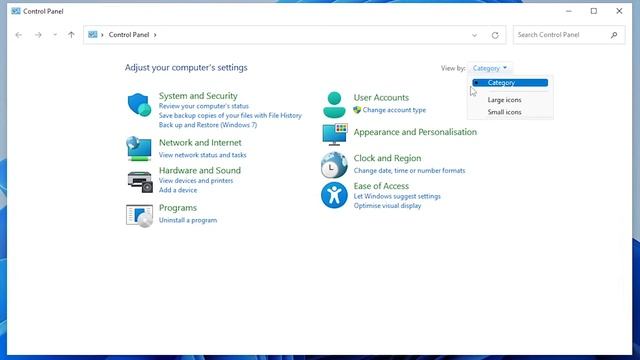Open Programs category link

pos(178,208)
